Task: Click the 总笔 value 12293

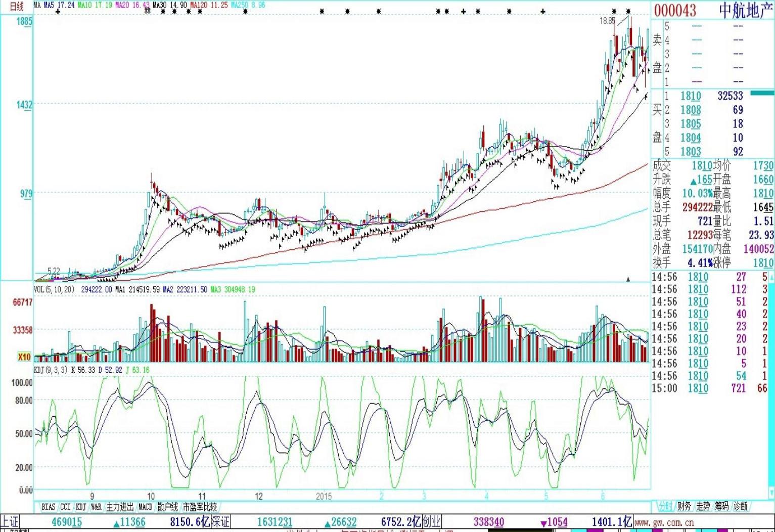Action: point(700,235)
